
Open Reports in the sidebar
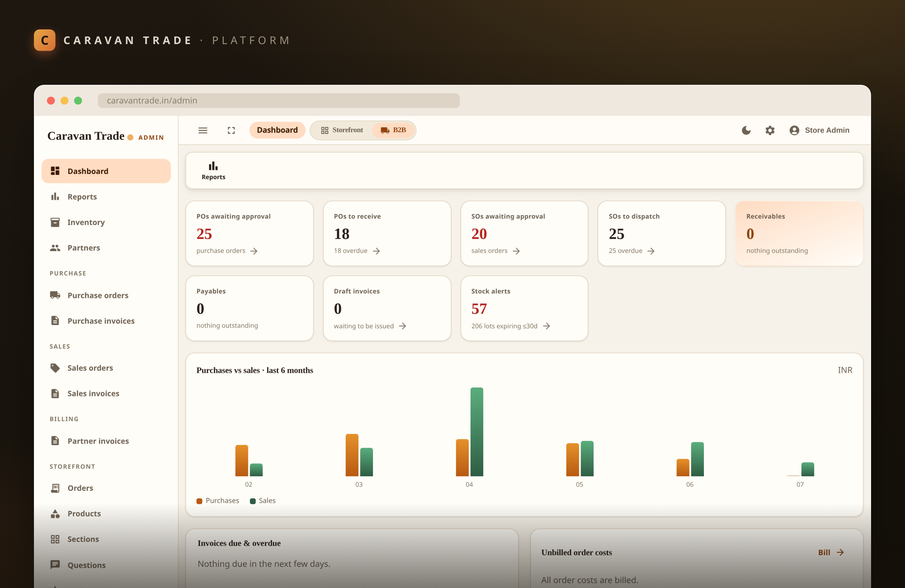tap(106, 196)
